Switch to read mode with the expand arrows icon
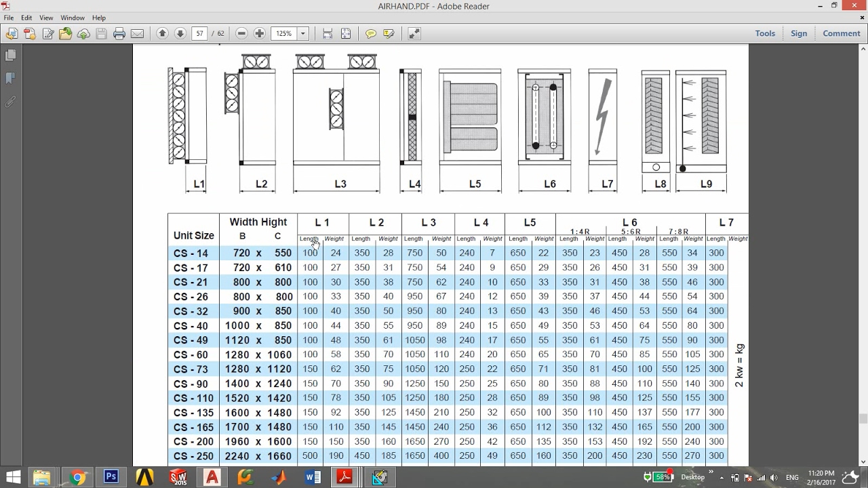868x488 pixels. coord(414,33)
